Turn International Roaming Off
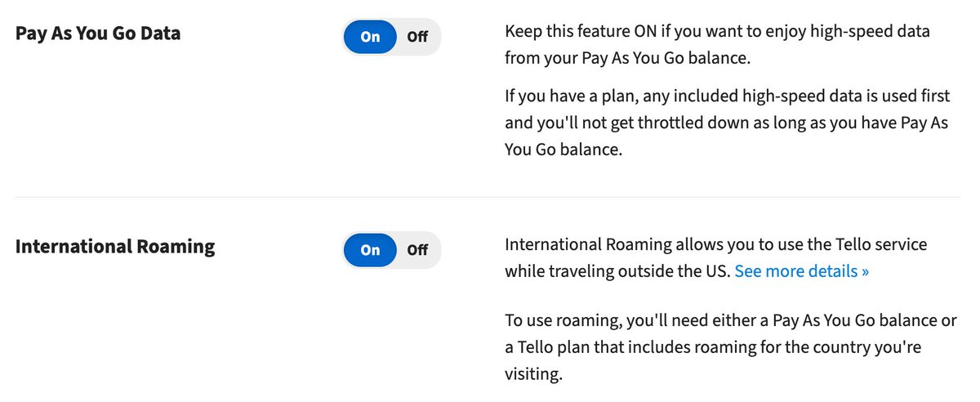980x402 pixels. [417, 250]
